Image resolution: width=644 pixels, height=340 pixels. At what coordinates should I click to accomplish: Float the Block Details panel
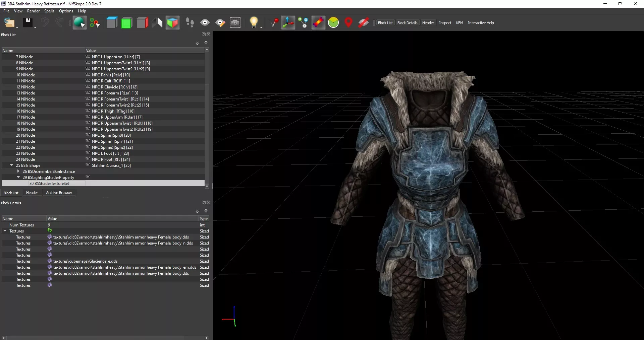pyautogui.click(x=204, y=203)
